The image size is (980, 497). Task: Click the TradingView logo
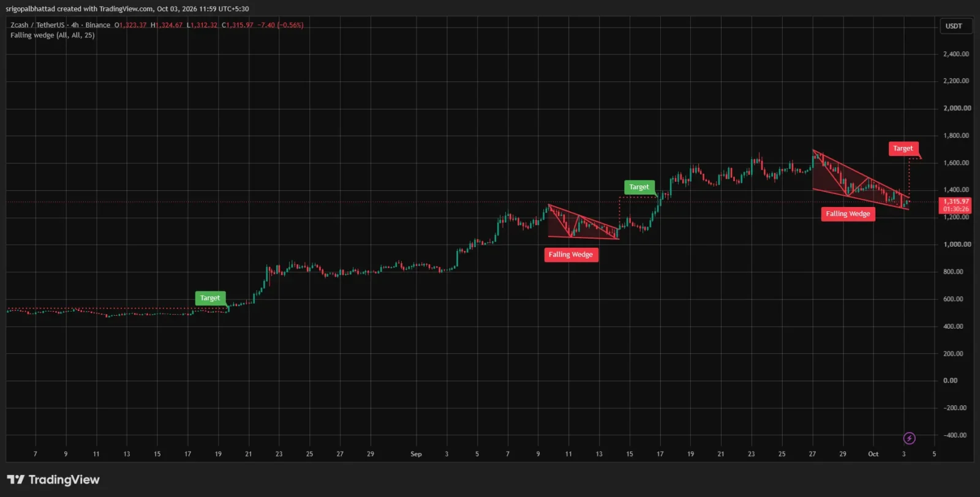pyautogui.click(x=53, y=480)
